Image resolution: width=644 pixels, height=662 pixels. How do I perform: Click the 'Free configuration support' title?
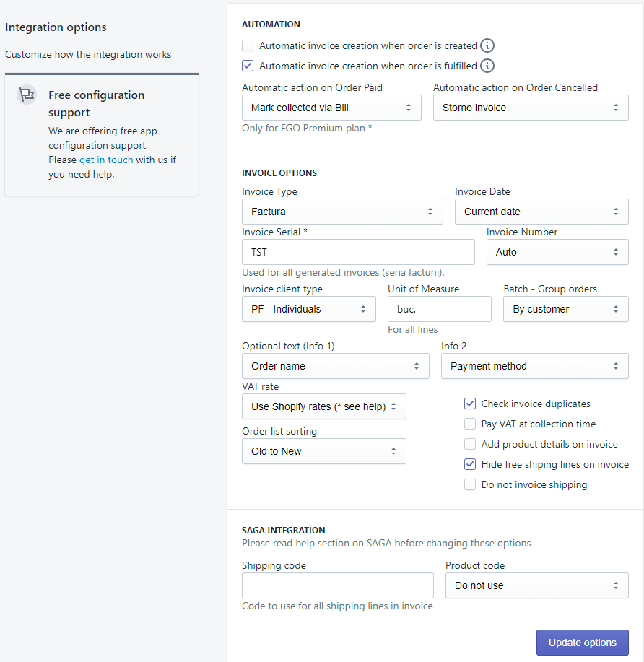click(x=96, y=103)
